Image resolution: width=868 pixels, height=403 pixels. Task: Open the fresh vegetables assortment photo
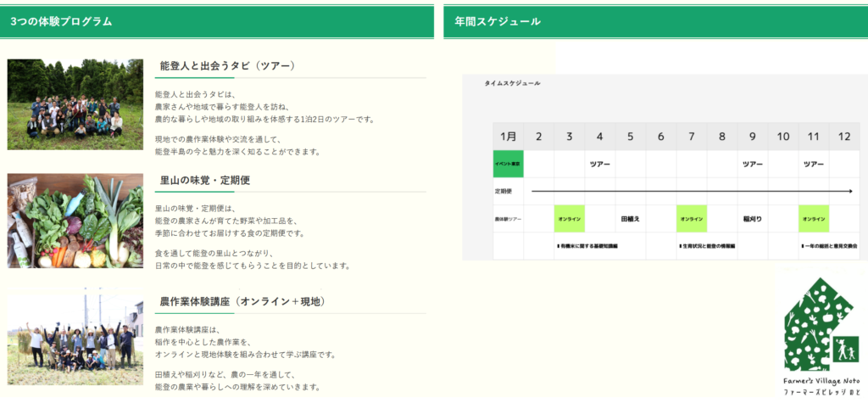(75, 221)
